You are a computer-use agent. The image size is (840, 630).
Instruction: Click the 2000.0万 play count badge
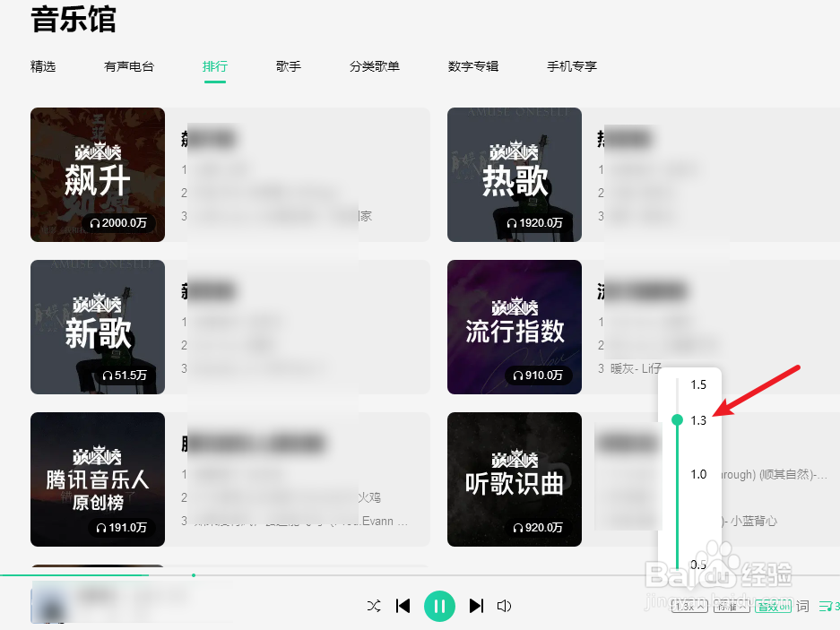coord(118,223)
